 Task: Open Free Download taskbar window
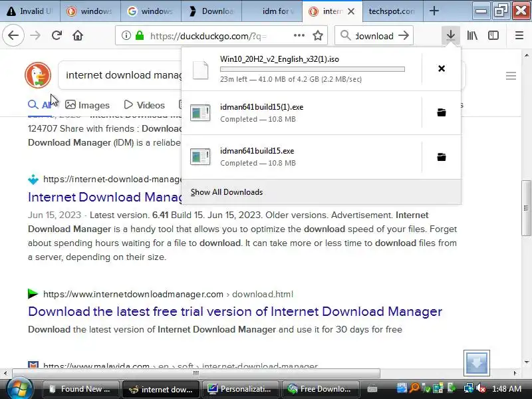coord(321,389)
